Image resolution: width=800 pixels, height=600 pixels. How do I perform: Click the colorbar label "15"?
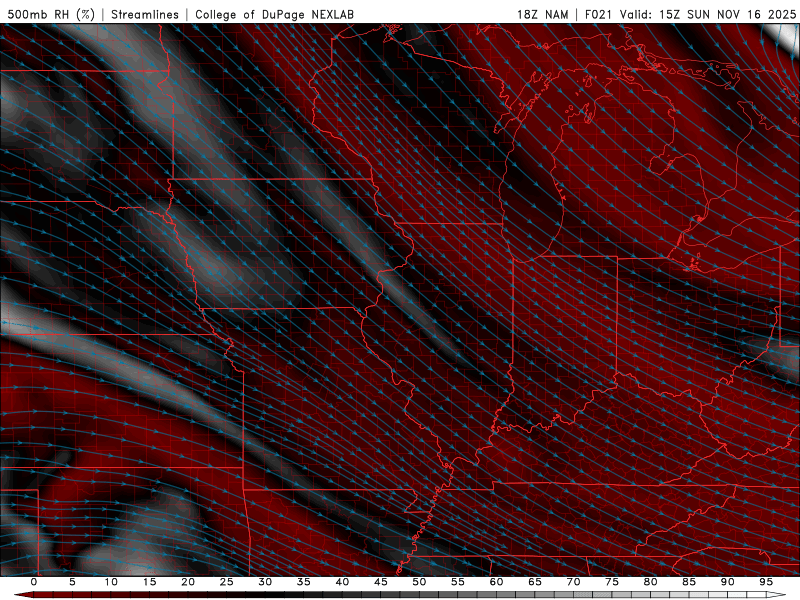(x=149, y=582)
